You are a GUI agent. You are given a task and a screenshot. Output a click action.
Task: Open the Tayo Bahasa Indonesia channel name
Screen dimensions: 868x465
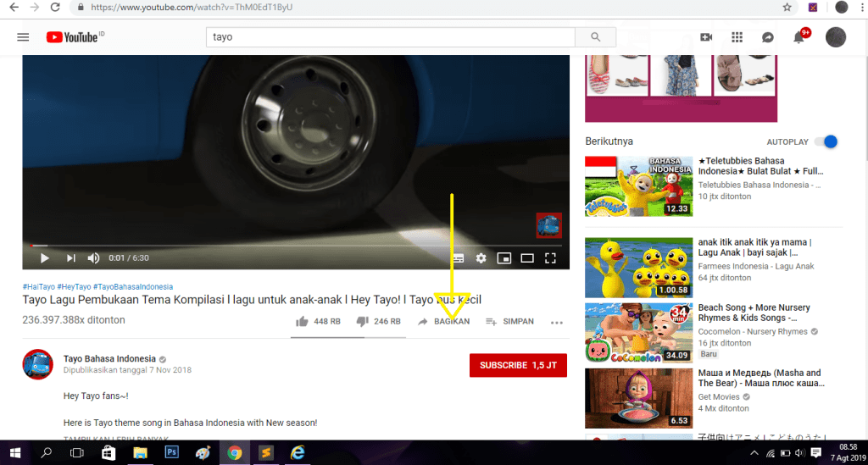coord(109,358)
